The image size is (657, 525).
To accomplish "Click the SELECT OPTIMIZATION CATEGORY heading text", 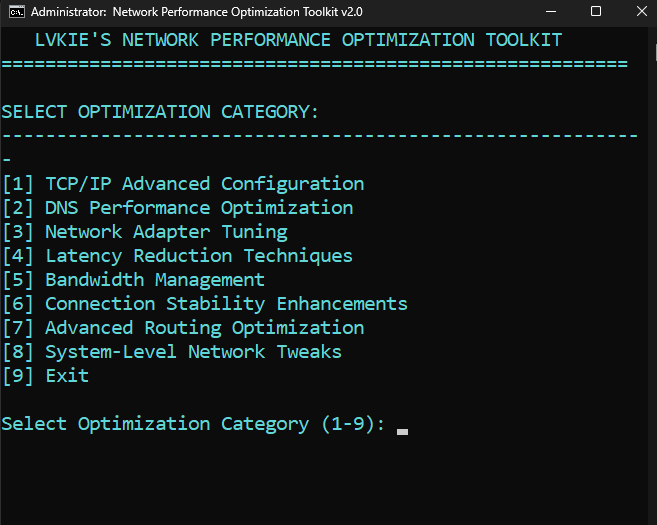I will (160, 112).
